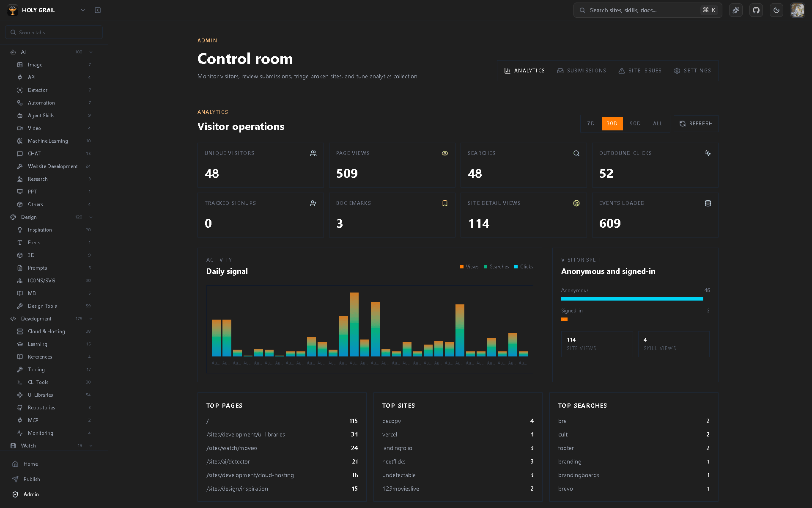Click the Unique Visitors users icon

pyautogui.click(x=313, y=153)
